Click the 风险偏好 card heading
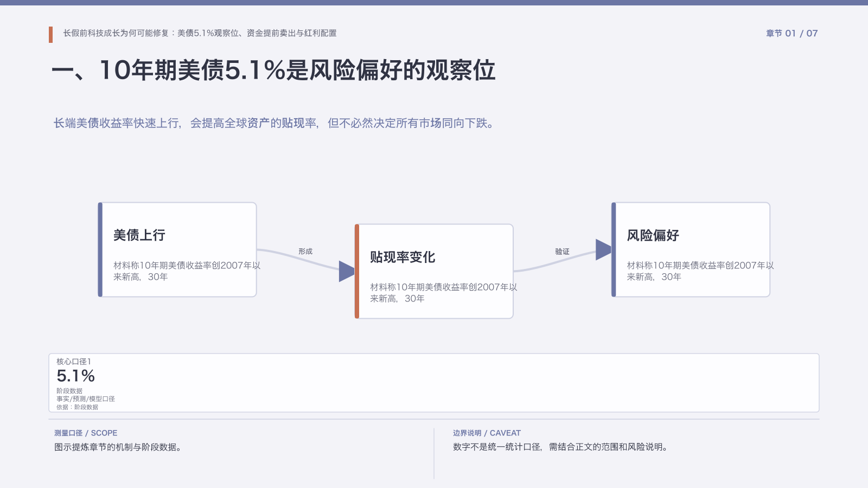The image size is (868, 488). (653, 235)
